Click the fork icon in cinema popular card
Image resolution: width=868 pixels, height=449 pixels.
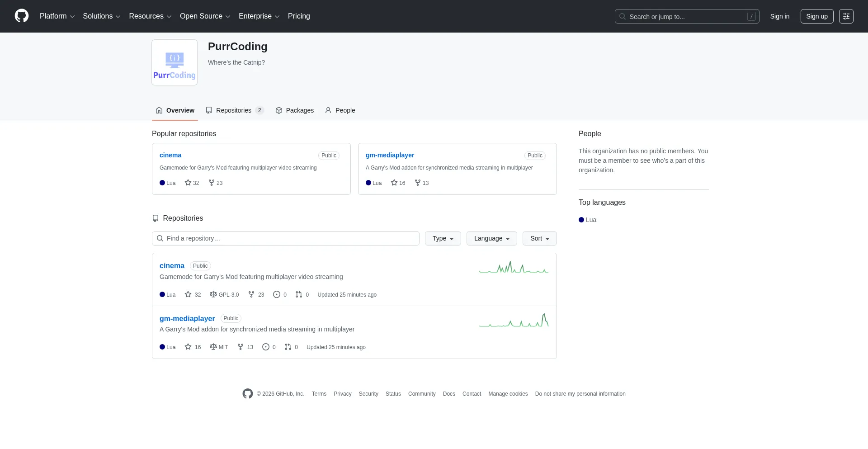(x=212, y=183)
